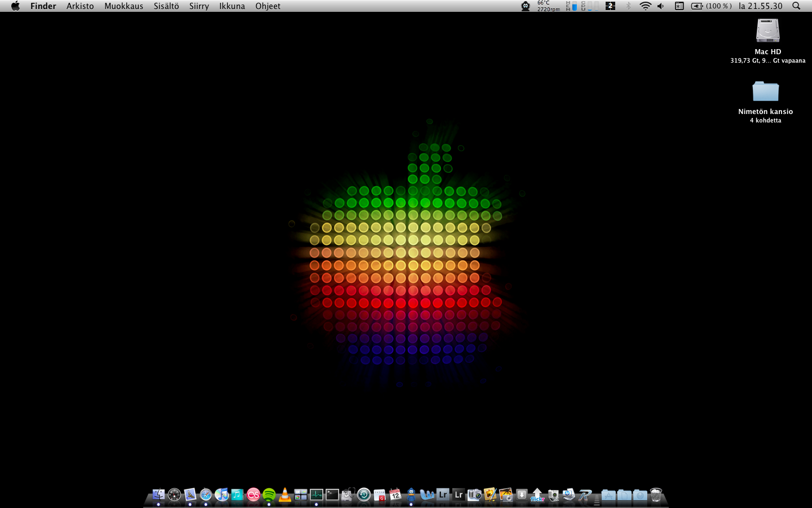
Task: Open the CPU usage meter menu
Action: click(x=590, y=6)
